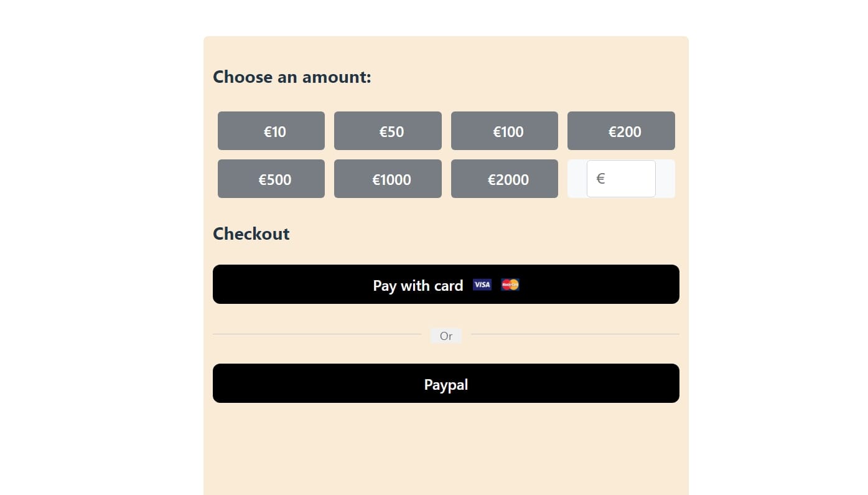Click the divider line right of 'Or'

(575, 334)
